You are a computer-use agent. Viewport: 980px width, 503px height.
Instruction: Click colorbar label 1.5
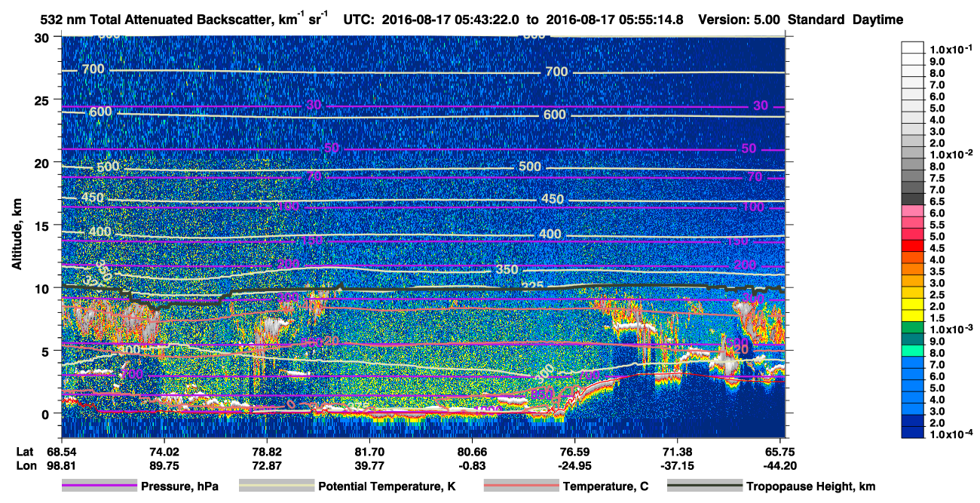coord(937,318)
